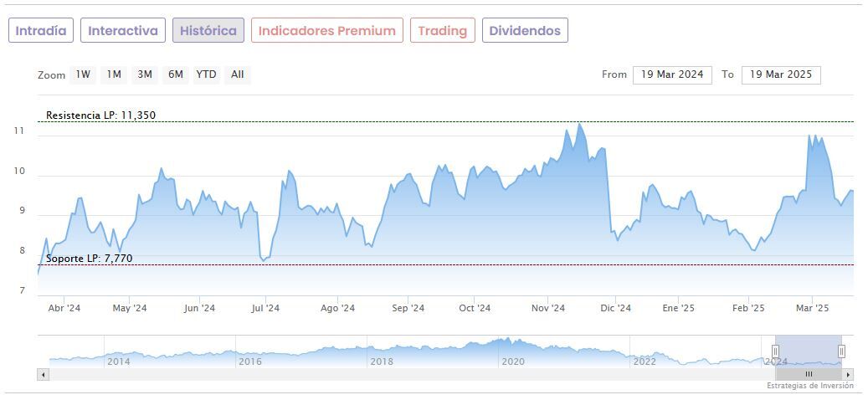
Task: Set zoom range to 1M
Action: click(x=114, y=74)
